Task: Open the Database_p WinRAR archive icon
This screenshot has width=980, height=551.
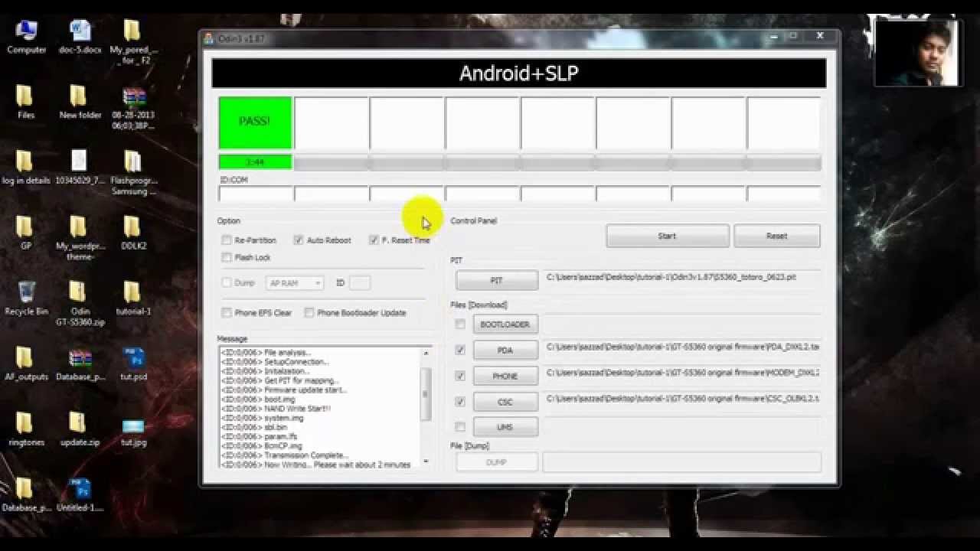Action: [x=80, y=364]
